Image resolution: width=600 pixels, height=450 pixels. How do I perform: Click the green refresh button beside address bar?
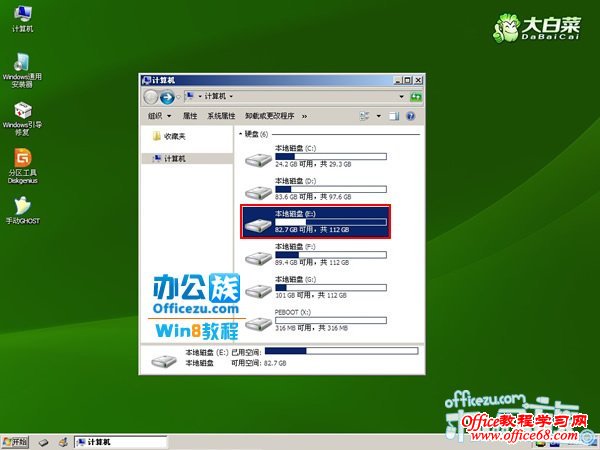coord(416,97)
